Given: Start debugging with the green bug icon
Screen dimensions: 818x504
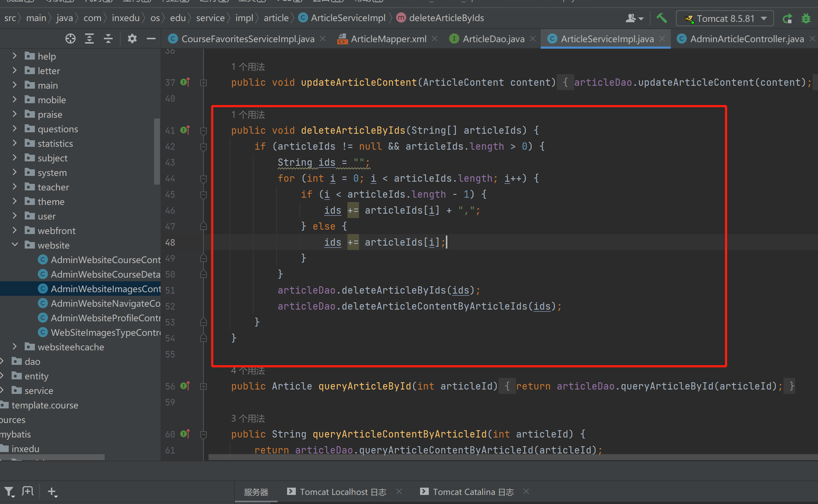Looking at the screenshot, I should pyautogui.click(x=806, y=18).
